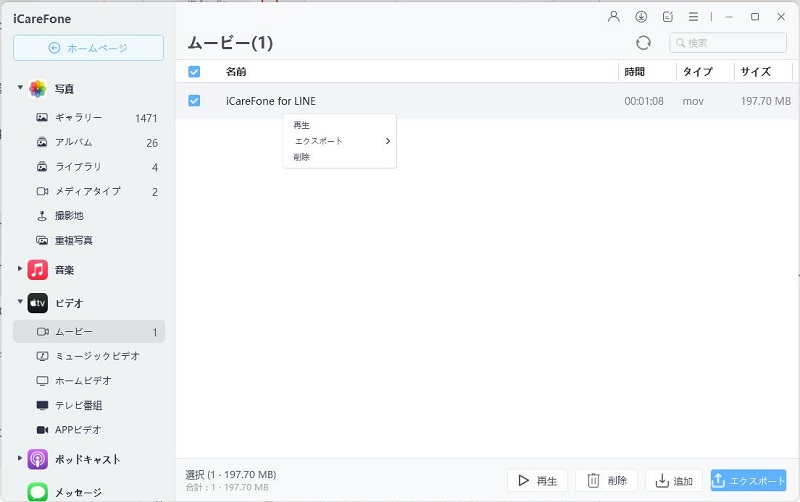800x502 pixels.
Task: Click the bottom 削除 delete button
Action: 607,481
